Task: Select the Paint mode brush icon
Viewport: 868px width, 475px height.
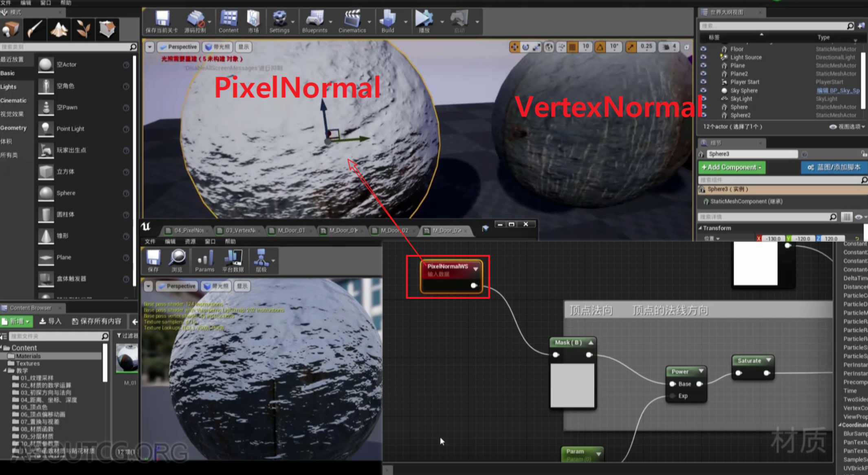Action: pos(35,29)
